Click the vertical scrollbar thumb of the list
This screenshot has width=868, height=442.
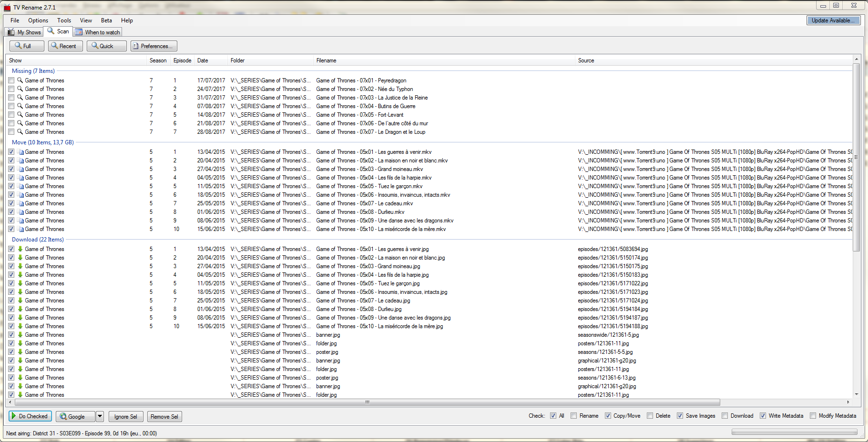pyautogui.click(x=856, y=157)
